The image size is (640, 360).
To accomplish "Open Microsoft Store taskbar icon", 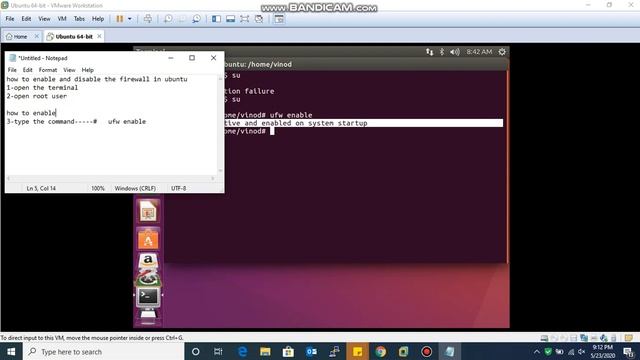I will (x=288, y=351).
